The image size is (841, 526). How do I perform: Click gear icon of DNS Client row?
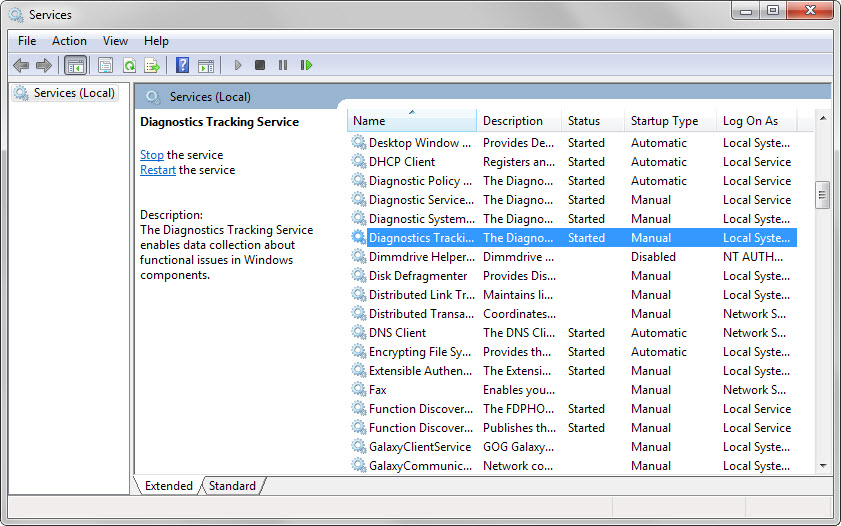pyautogui.click(x=359, y=332)
